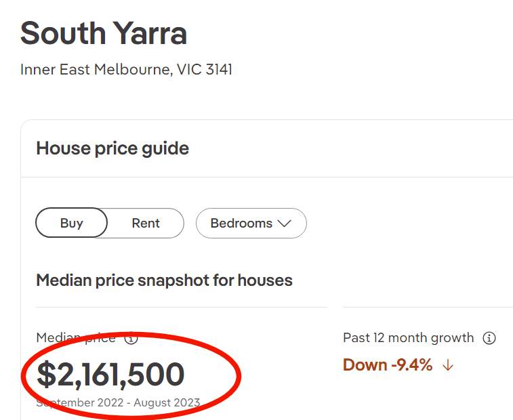Click the red oval highlight outline
The height and width of the screenshot is (420, 513).
[239, 379]
